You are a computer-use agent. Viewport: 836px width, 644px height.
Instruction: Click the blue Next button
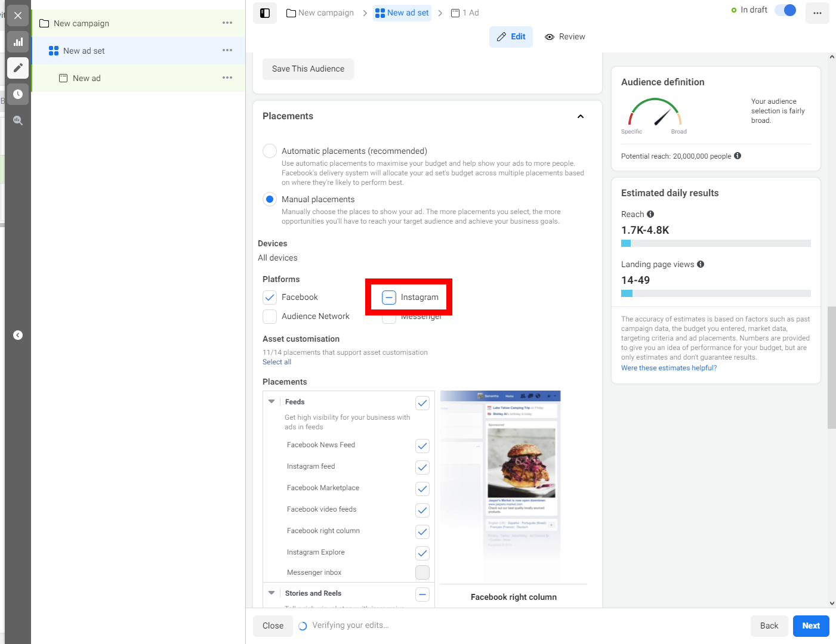pos(811,626)
